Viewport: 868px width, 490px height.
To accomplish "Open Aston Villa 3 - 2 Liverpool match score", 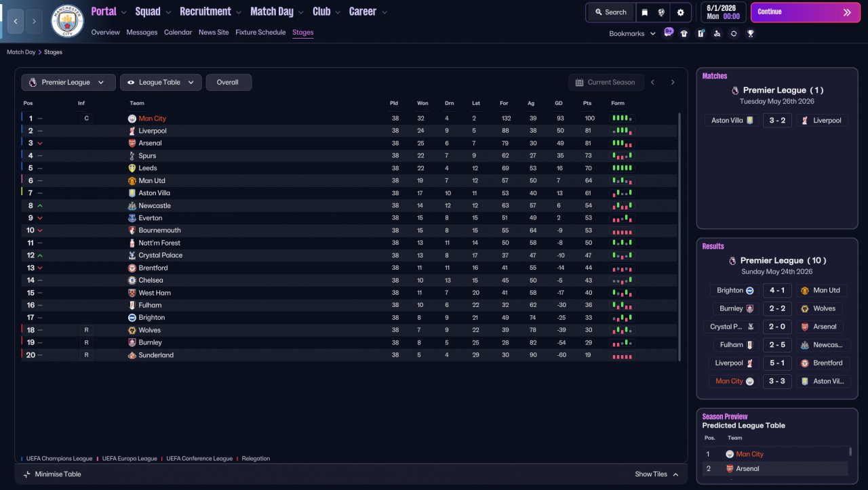I will click(x=776, y=121).
